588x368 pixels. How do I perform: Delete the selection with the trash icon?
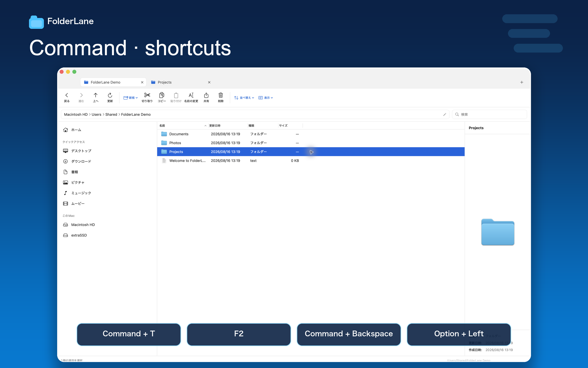(221, 97)
